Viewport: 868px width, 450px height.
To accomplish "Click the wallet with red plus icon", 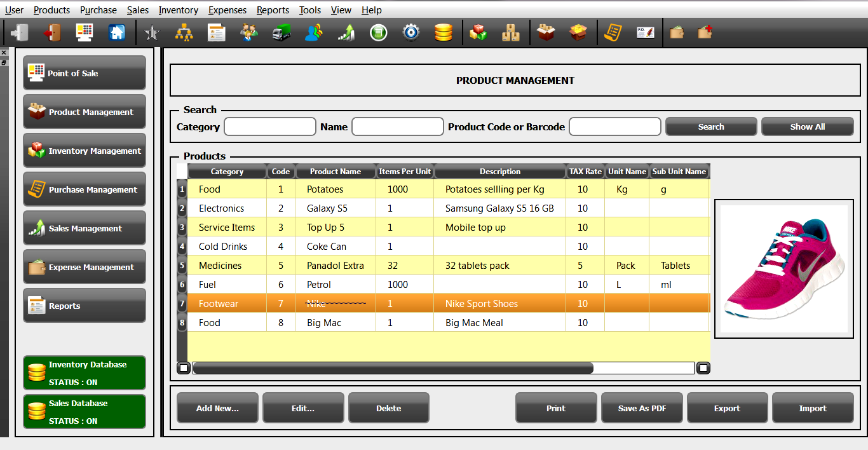I will pos(705,32).
